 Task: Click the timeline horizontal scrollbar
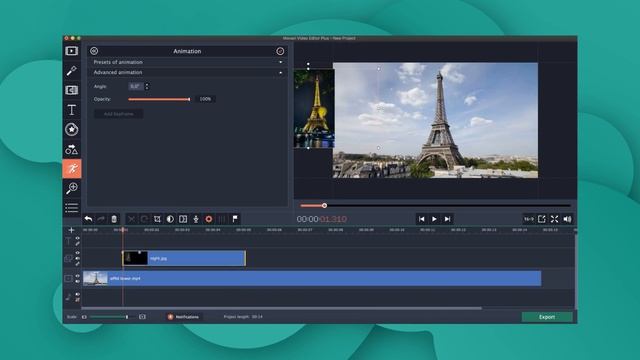click(x=282, y=308)
